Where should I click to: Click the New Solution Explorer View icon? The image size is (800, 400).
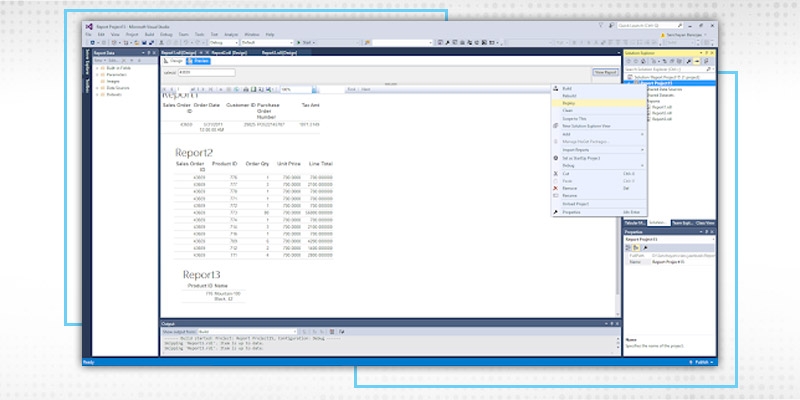tap(555, 126)
